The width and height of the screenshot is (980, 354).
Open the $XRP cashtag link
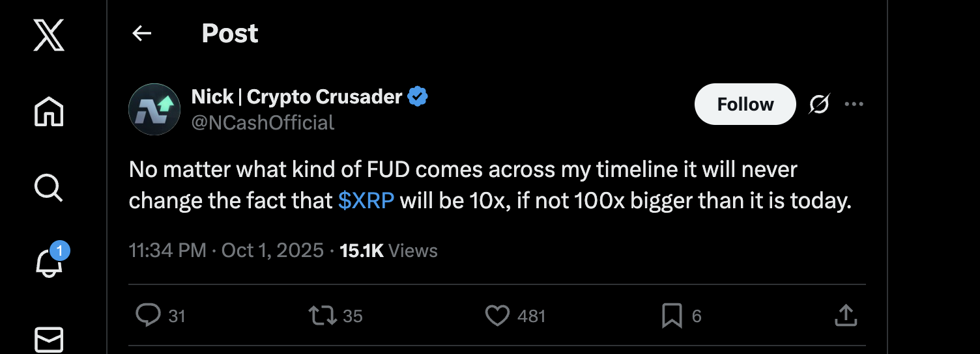click(x=366, y=201)
